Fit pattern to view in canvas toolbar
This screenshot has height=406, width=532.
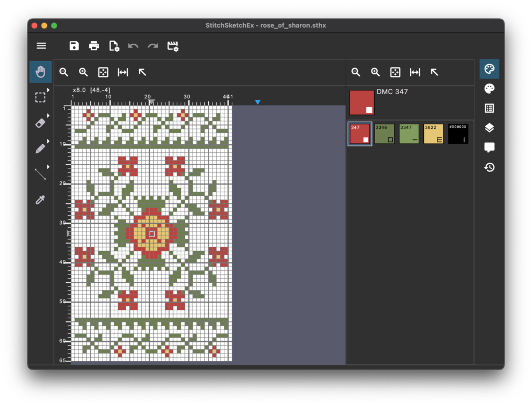pos(103,72)
